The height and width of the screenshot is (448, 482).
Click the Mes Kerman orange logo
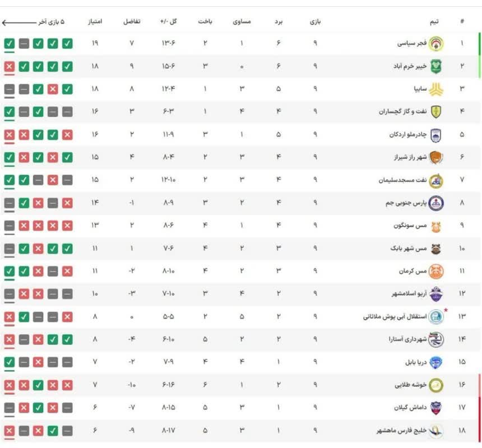(x=436, y=272)
